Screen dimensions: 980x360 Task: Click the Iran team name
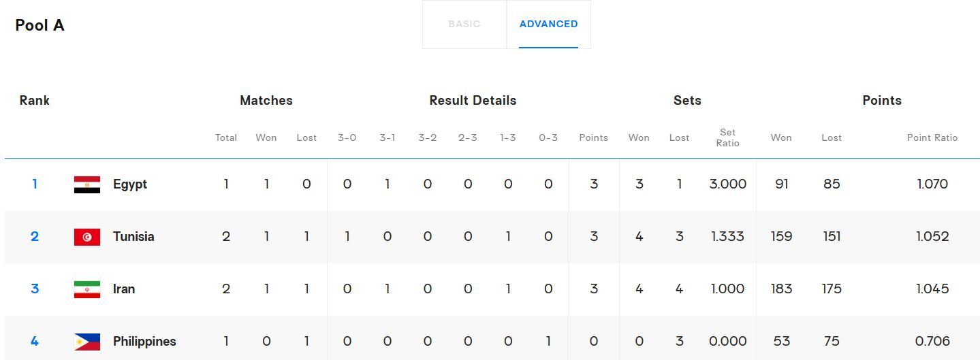pyautogui.click(x=124, y=289)
